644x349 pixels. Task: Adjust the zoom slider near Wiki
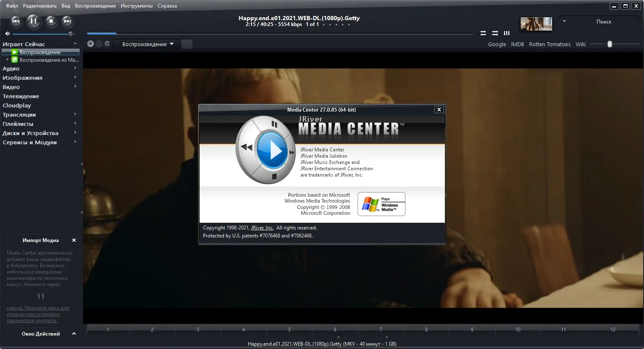610,44
